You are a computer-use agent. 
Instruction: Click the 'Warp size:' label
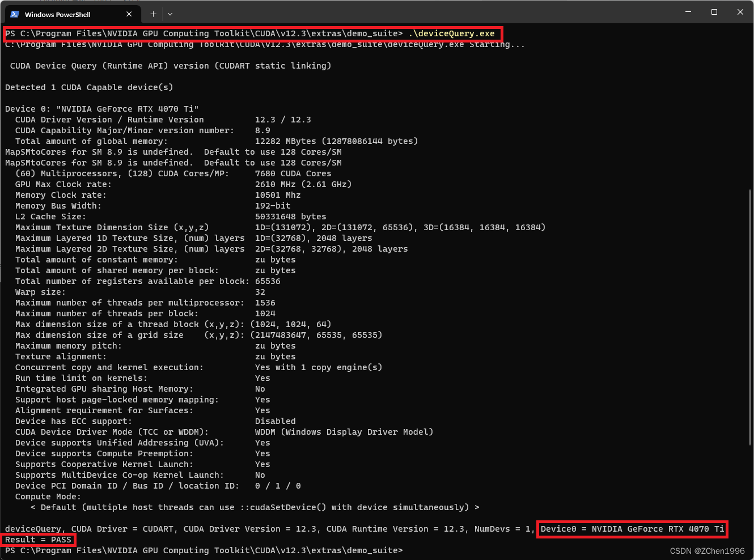coord(40,292)
